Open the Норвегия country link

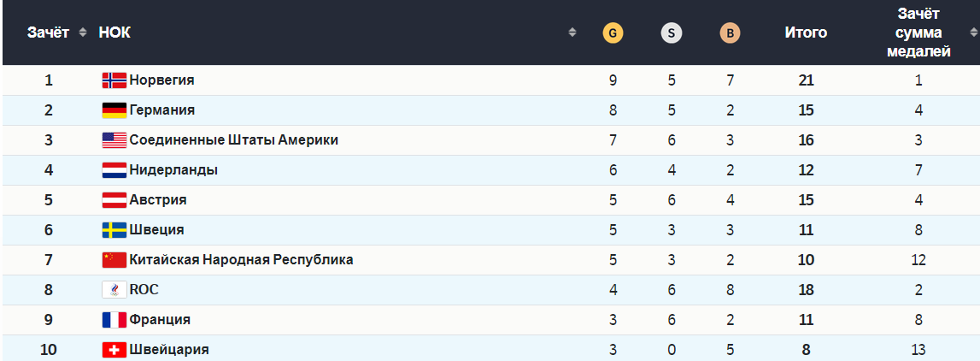coord(161,80)
